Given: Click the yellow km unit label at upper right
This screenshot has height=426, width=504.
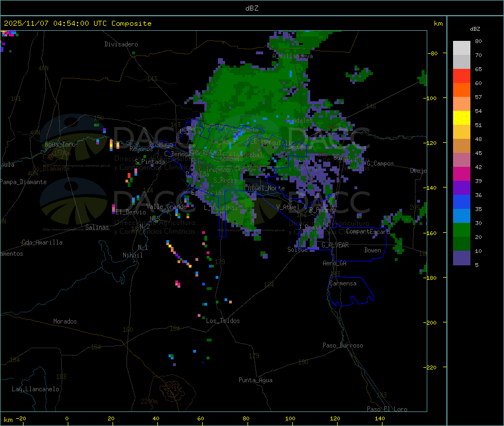Looking at the screenshot, I should click(x=438, y=24).
